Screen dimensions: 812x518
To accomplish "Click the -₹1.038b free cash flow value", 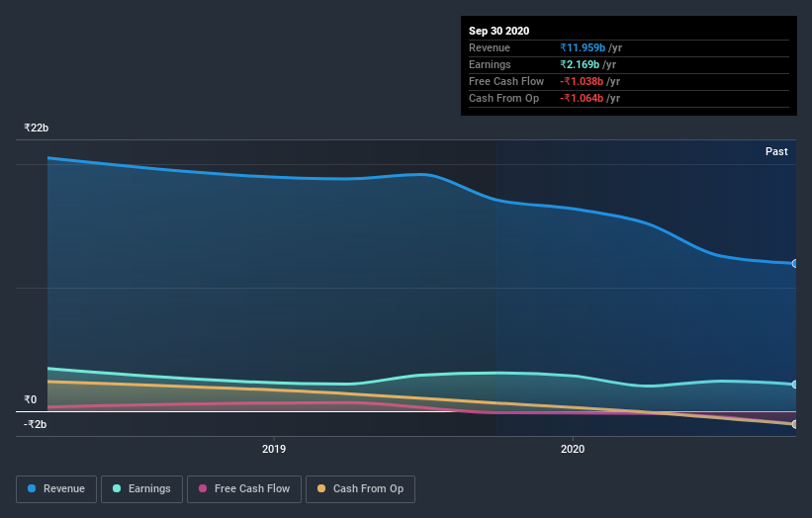I will [582, 81].
